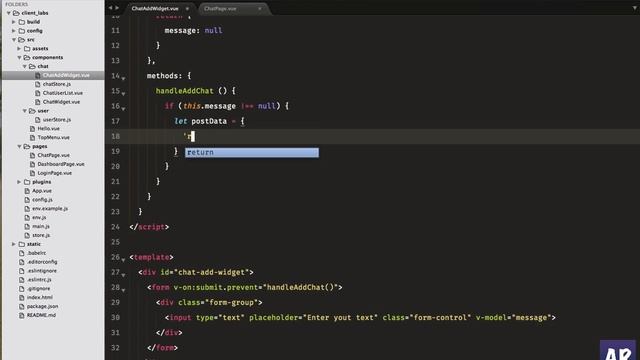Expand the plugins folder arrow
The width and height of the screenshot is (640, 360).
(x=19, y=182)
